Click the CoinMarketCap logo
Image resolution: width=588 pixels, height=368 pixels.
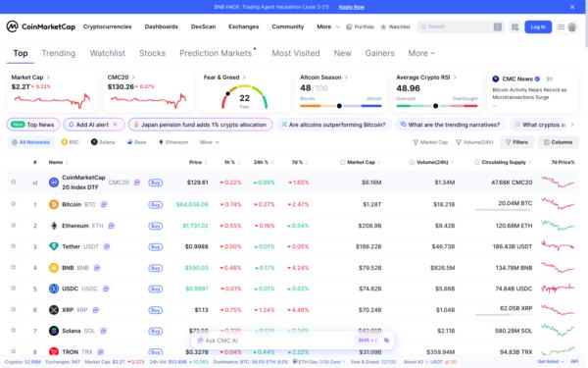40,26
